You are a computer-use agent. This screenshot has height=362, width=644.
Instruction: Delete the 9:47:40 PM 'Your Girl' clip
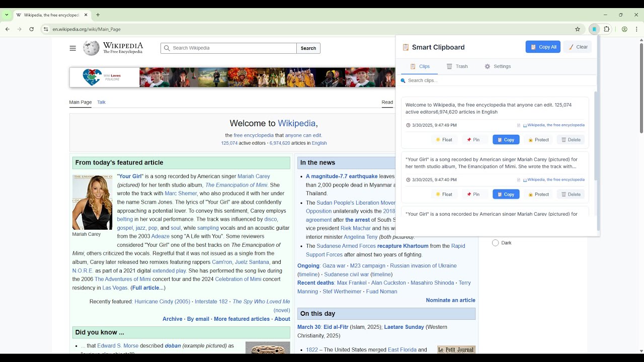point(571,195)
